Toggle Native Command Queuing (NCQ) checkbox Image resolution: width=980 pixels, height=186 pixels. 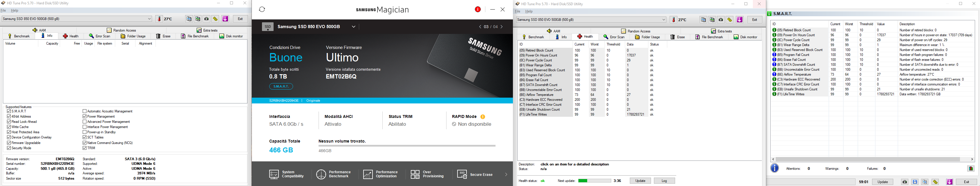pos(84,143)
